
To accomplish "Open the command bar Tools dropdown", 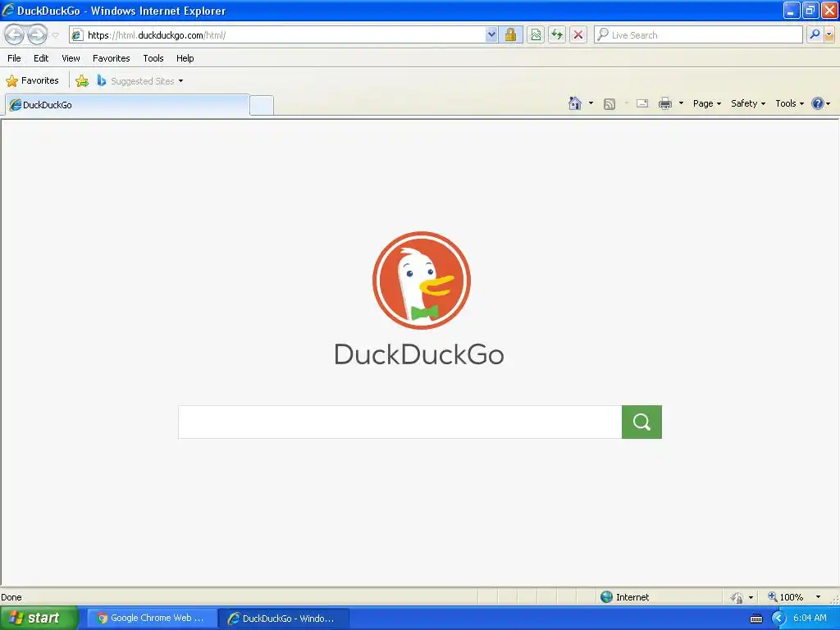I will 790,103.
